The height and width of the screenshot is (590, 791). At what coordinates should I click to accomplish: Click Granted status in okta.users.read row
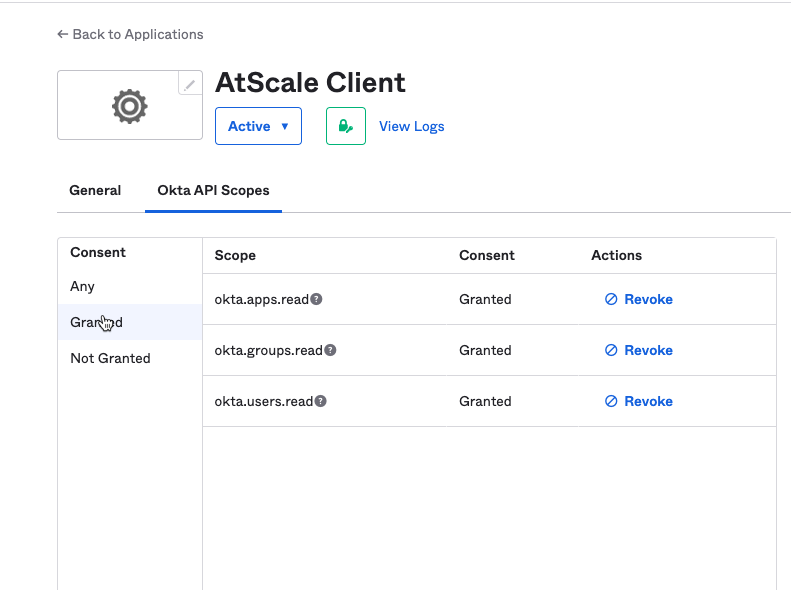point(485,401)
